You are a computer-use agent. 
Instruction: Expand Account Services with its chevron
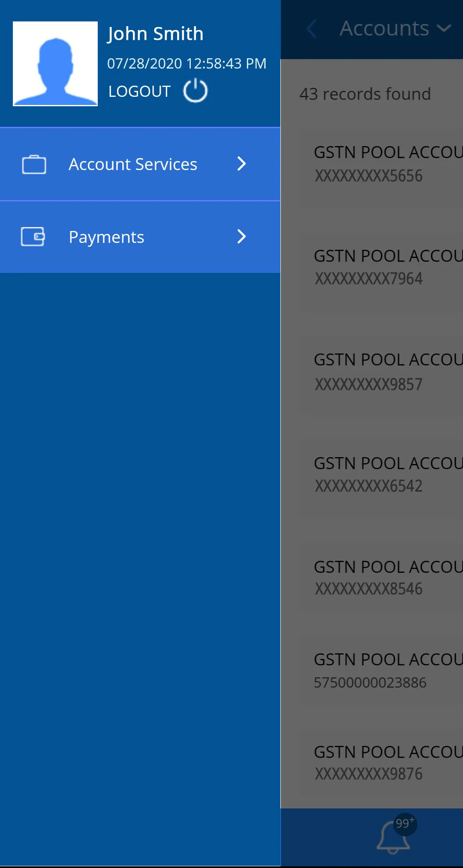242,164
